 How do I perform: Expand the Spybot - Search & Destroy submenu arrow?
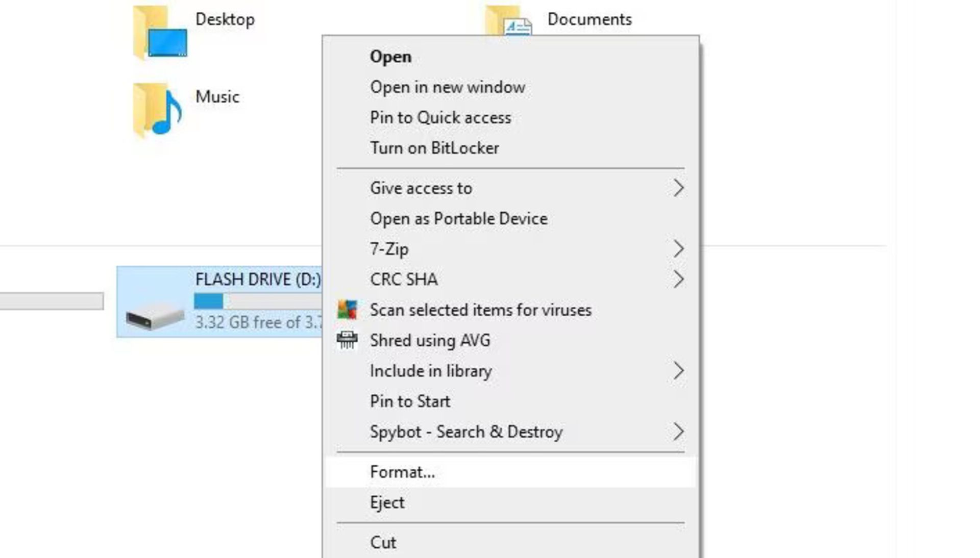pyautogui.click(x=678, y=432)
